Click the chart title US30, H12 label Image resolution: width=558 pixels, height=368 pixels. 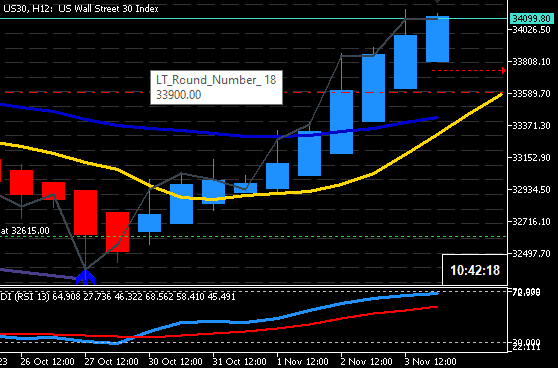pos(81,9)
